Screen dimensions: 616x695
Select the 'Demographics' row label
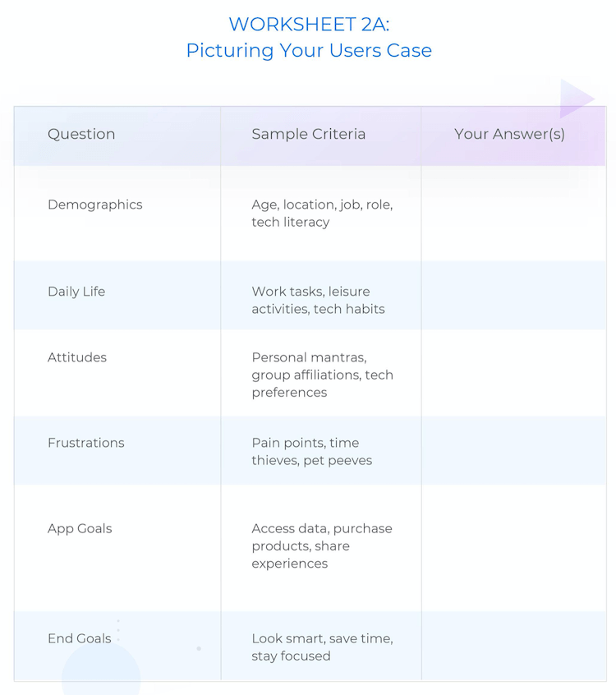(x=94, y=205)
